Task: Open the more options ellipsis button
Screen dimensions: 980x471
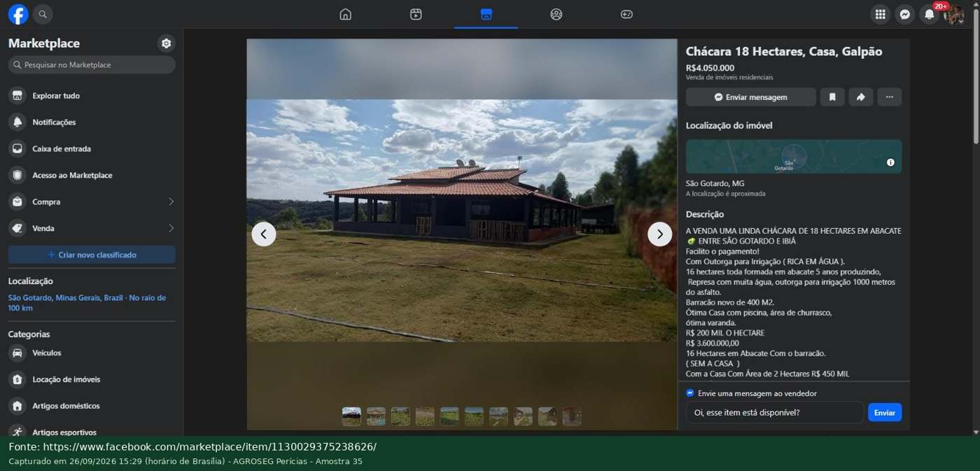Action: 890,97
